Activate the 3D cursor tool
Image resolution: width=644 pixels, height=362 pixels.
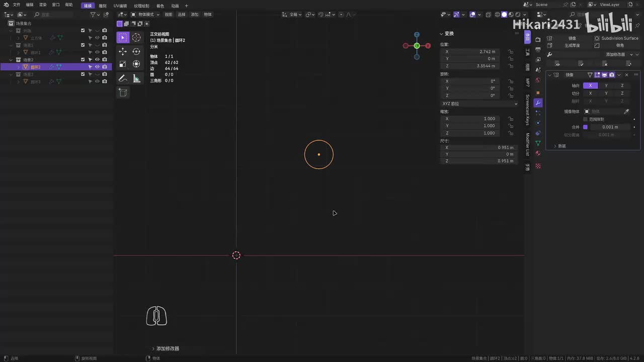coord(136,38)
